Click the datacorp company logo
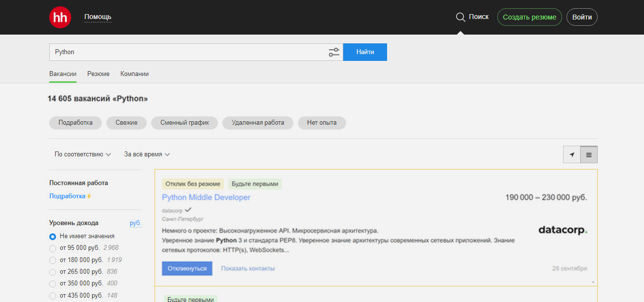 click(563, 230)
